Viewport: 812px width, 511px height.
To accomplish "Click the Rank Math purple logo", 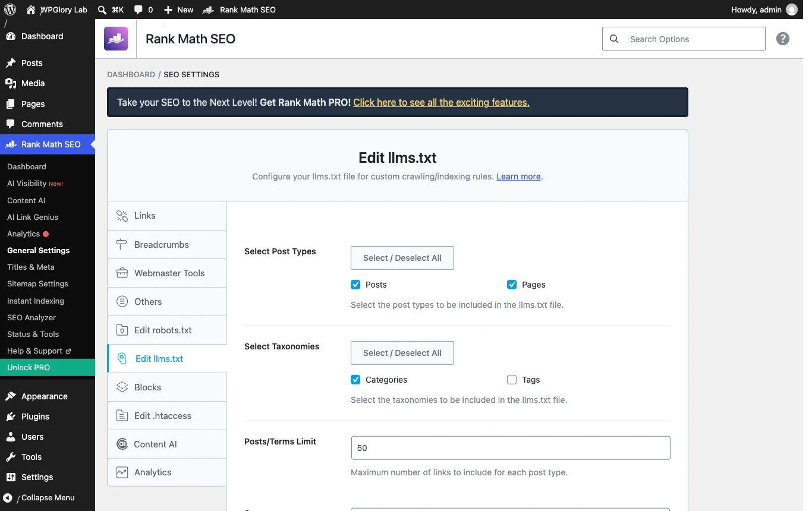I will pyautogui.click(x=116, y=39).
